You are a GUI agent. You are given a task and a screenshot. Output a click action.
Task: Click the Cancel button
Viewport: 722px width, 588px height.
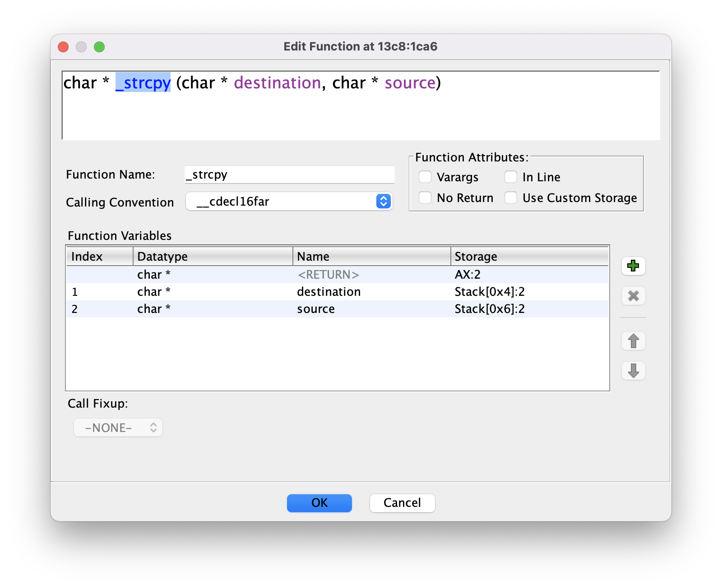coord(402,503)
